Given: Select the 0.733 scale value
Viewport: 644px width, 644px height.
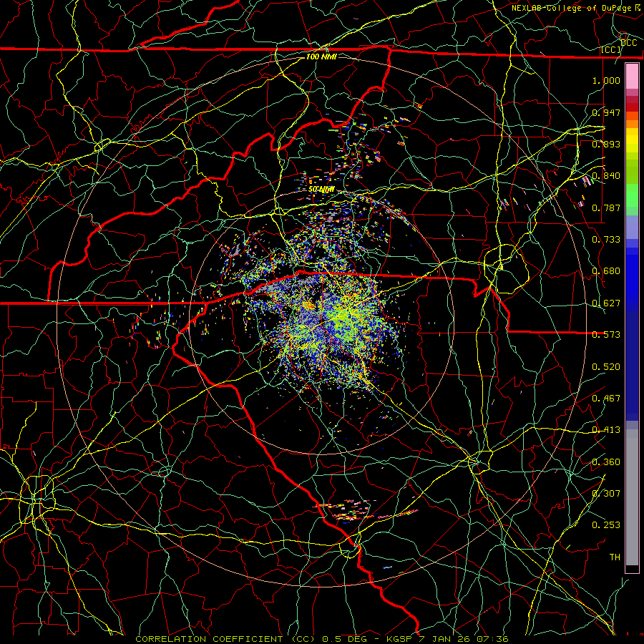Looking at the screenshot, I should [606, 240].
